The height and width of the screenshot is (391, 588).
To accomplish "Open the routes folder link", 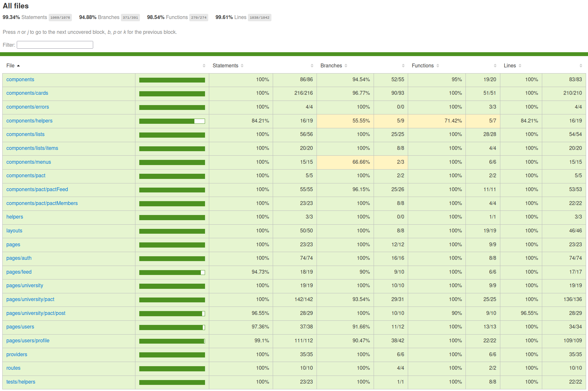I will pos(13,368).
